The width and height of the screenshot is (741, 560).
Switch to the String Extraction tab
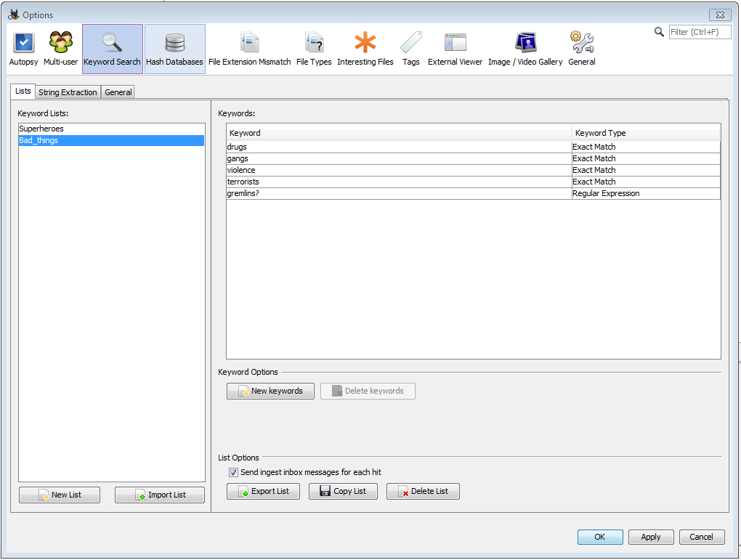click(68, 92)
